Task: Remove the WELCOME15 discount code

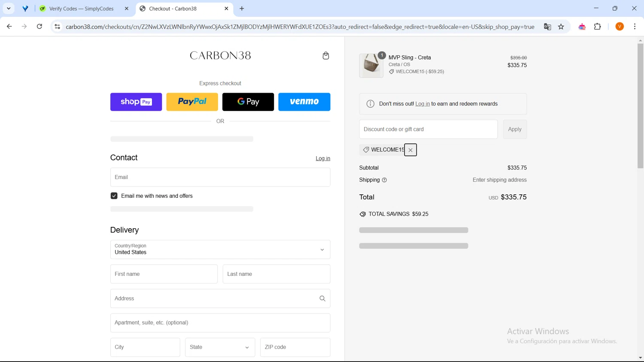Action: [x=410, y=150]
